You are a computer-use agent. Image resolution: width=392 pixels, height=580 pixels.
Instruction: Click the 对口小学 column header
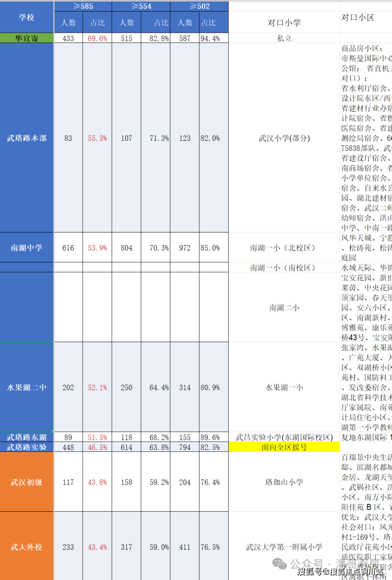click(284, 23)
